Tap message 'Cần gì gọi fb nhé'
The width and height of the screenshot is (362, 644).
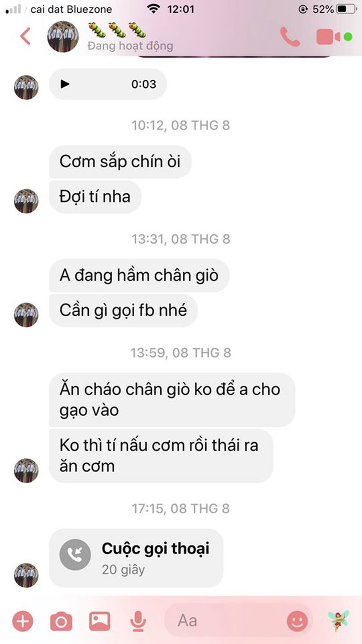123,310
